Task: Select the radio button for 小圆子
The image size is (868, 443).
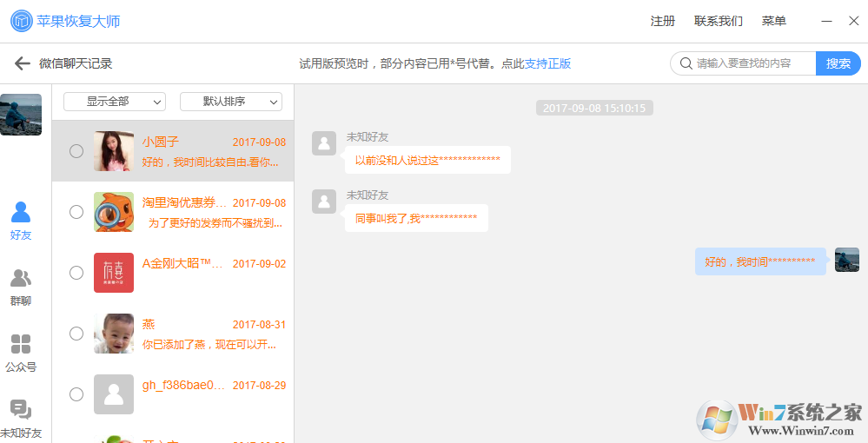Action: pyautogui.click(x=76, y=151)
